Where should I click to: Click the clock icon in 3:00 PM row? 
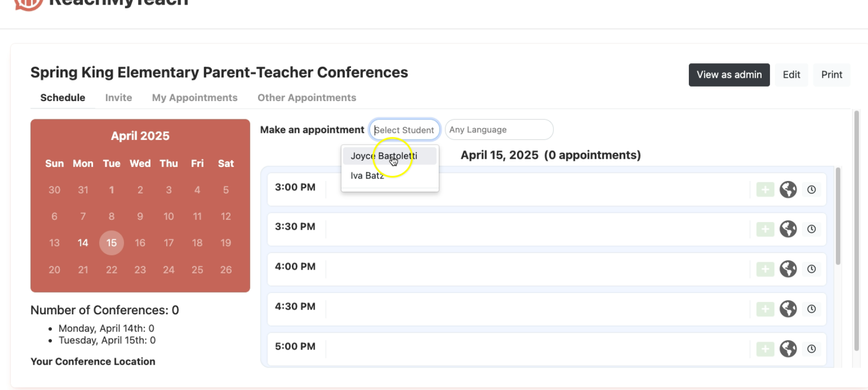[811, 190]
